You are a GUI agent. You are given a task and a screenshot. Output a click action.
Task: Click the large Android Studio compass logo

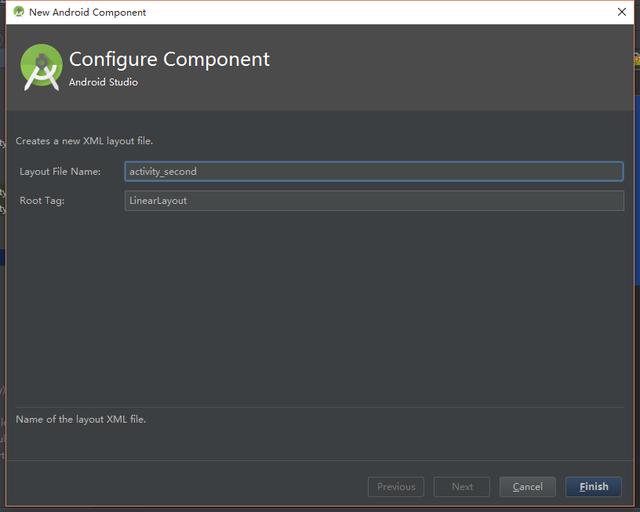41,67
